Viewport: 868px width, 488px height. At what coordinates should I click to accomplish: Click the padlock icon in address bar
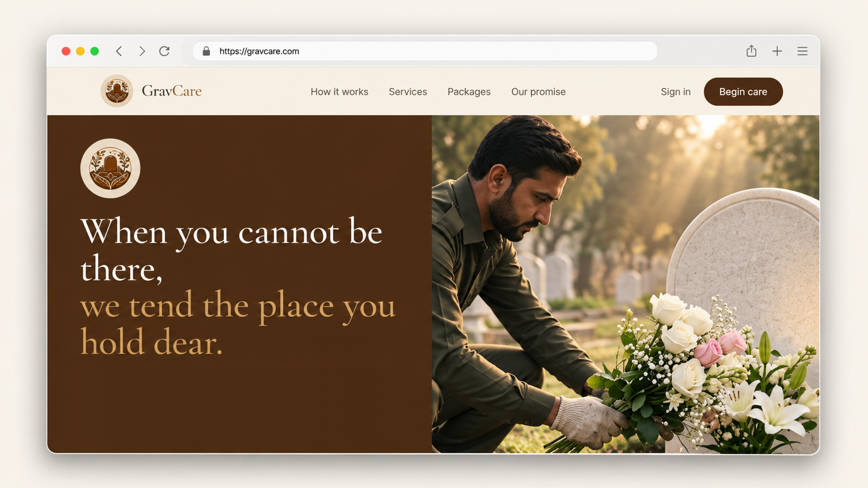pos(206,51)
